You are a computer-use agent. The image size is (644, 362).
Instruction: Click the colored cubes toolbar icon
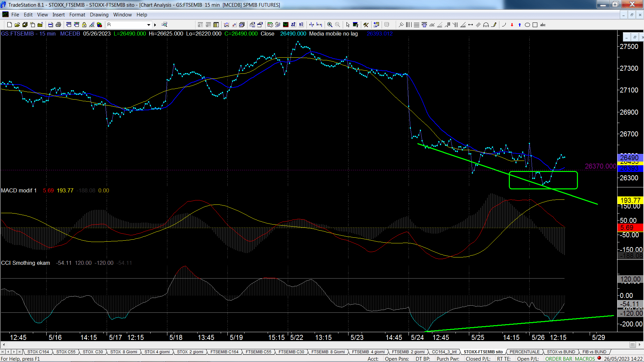pyautogui.click(x=99, y=25)
